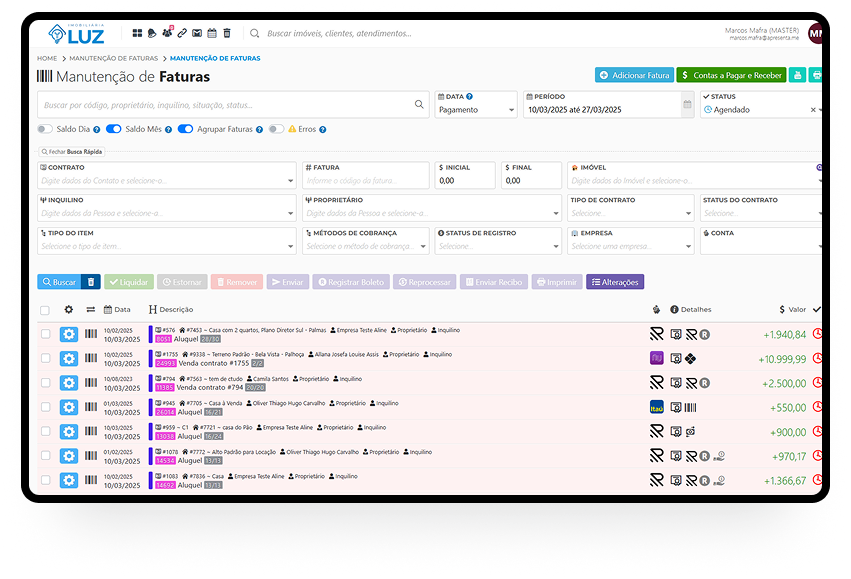Click the green export button beside Contas a Pagar

(x=797, y=75)
